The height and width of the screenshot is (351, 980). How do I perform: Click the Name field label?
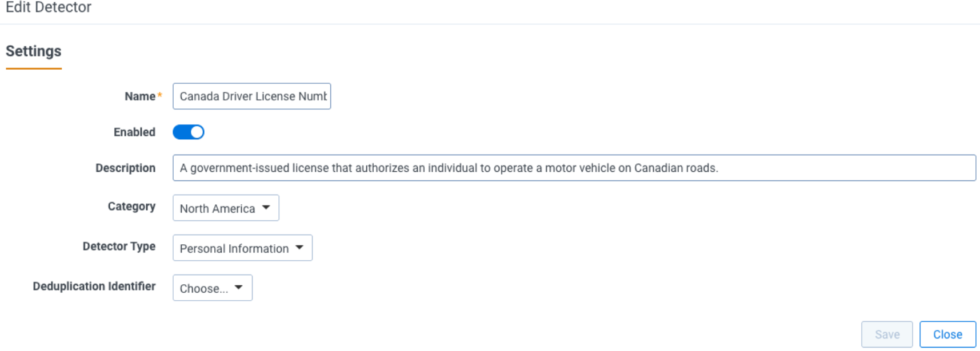coord(139,96)
